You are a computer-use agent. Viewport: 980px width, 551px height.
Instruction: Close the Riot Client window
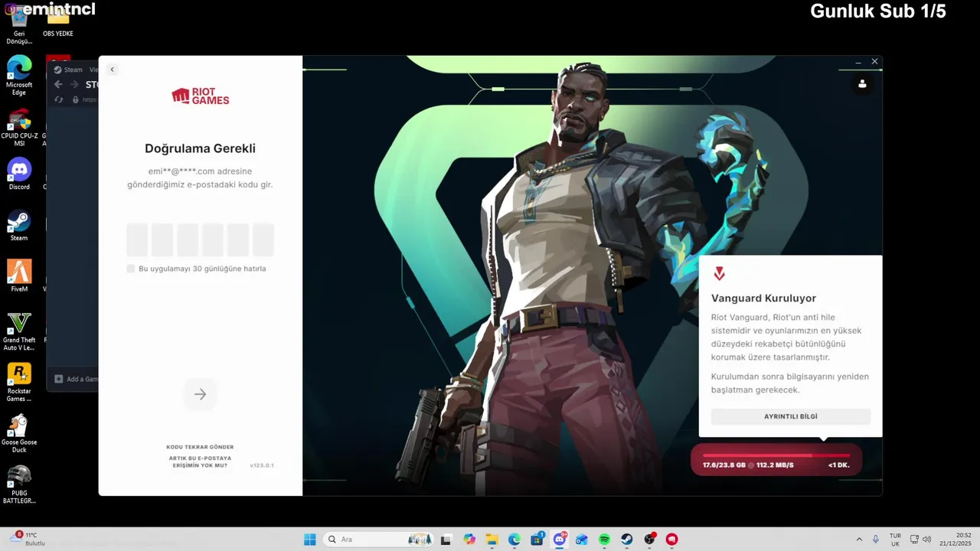(x=874, y=62)
